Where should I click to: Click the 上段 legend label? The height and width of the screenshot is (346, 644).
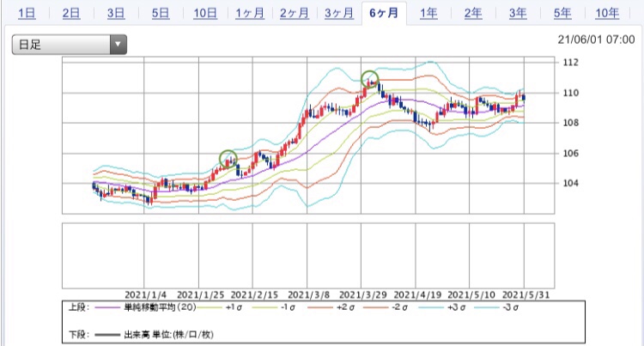(79, 307)
